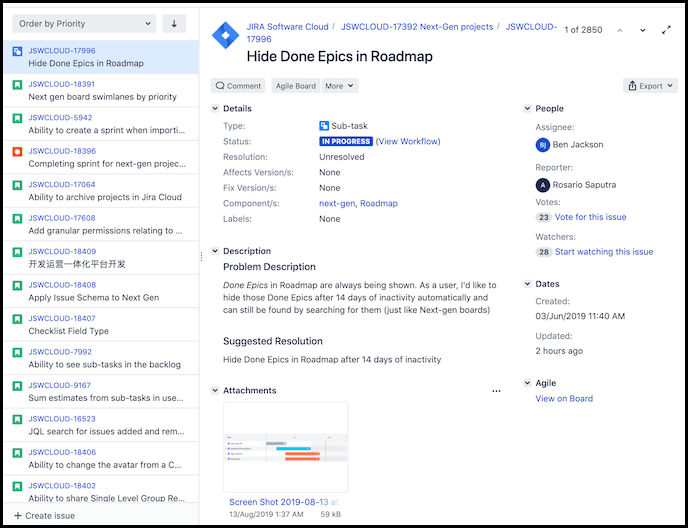Open the Order by Priority dropdown
The image size is (688, 528).
pyautogui.click(x=84, y=24)
